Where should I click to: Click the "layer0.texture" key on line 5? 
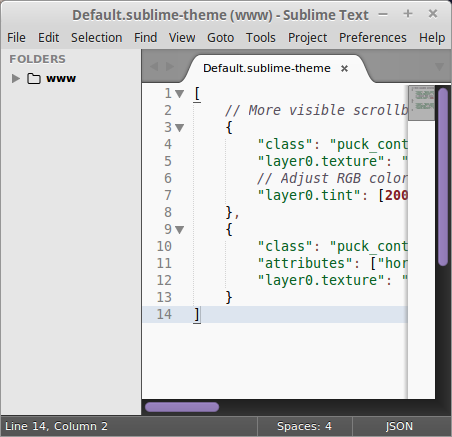pyautogui.click(x=321, y=162)
